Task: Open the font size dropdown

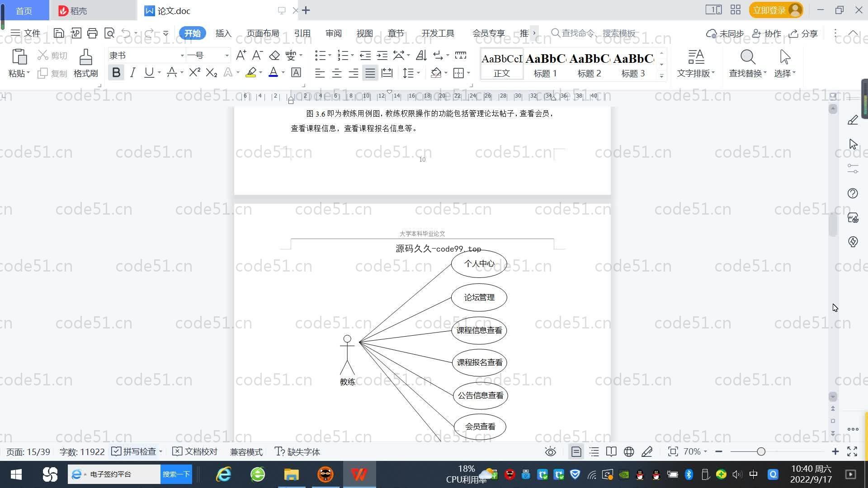Action: (227, 55)
